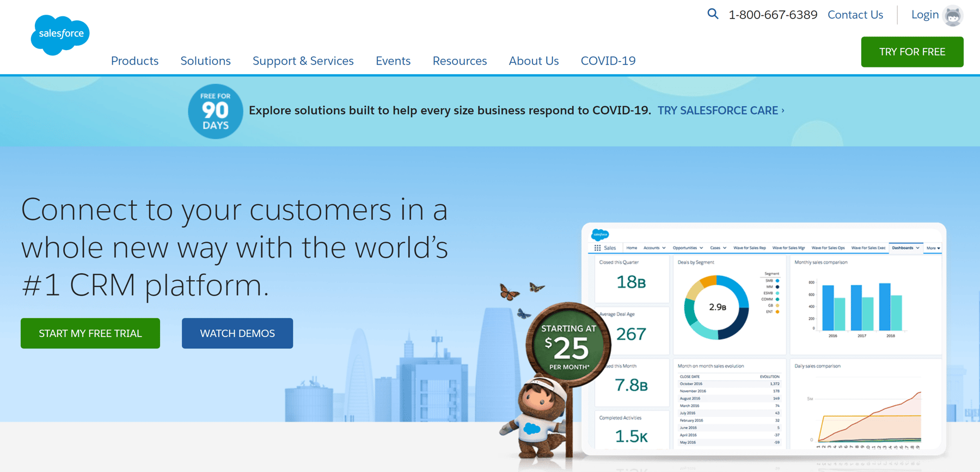Click the Watch Demos button
This screenshot has width=980, height=472.
click(237, 333)
